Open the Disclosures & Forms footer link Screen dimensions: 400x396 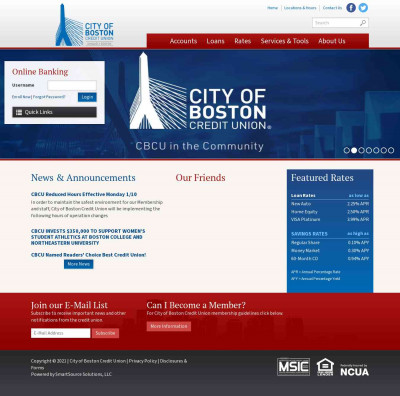tap(109, 364)
